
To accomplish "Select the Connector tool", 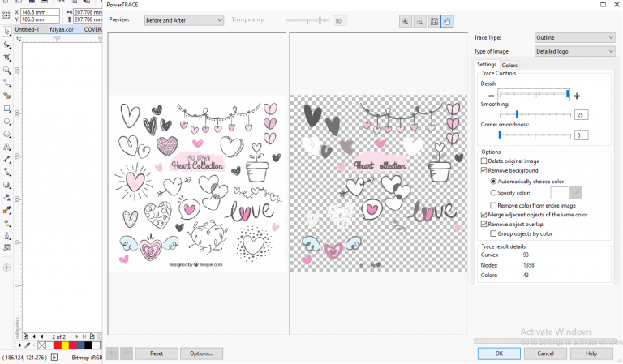I will coord(6,172).
